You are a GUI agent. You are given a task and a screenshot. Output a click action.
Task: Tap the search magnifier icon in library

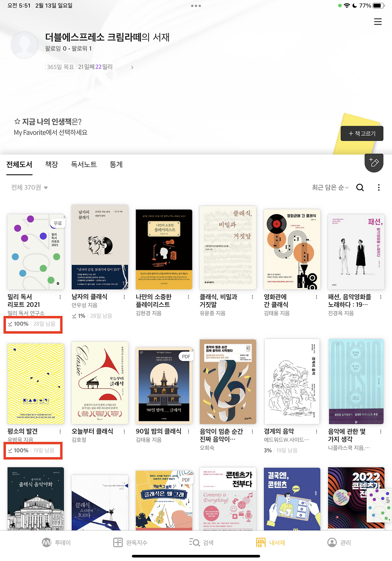(x=360, y=187)
